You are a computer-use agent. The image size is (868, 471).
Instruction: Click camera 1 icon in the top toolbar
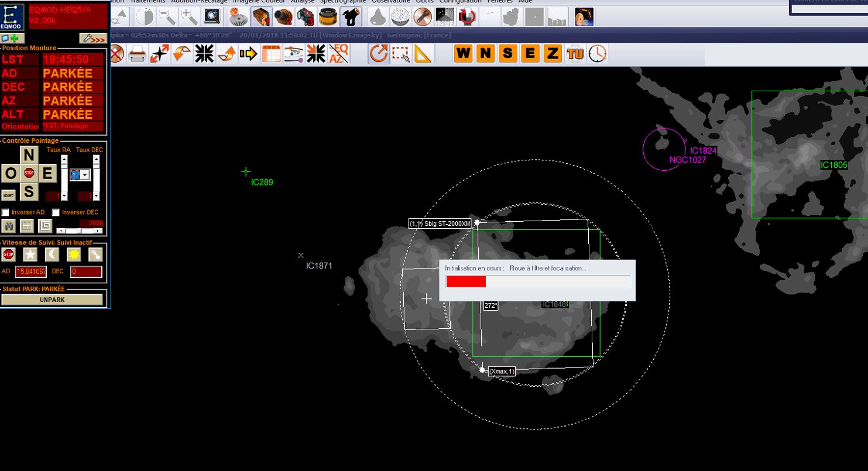(261, 17)
